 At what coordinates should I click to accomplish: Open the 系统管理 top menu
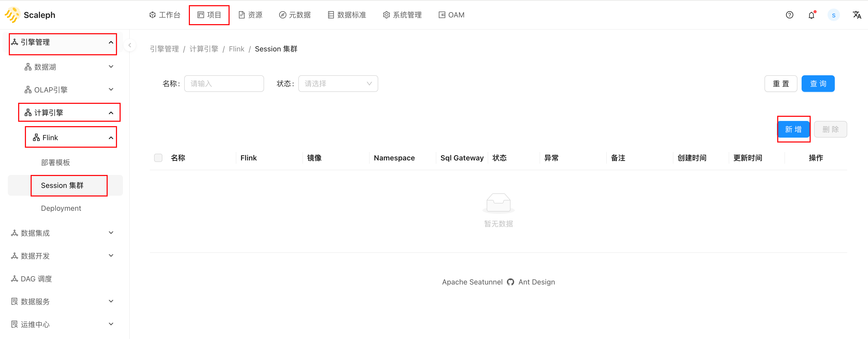pyautogui.click(x=402, y=15)
